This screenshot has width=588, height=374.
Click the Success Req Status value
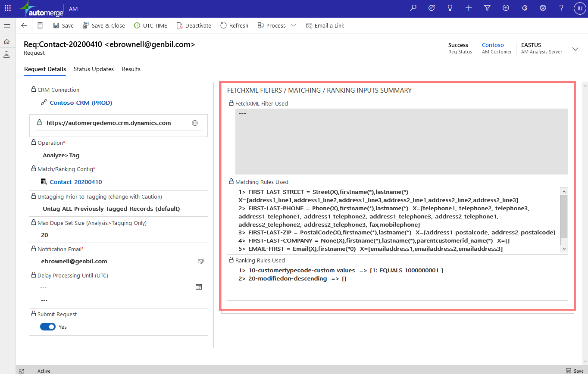point(458,45)
